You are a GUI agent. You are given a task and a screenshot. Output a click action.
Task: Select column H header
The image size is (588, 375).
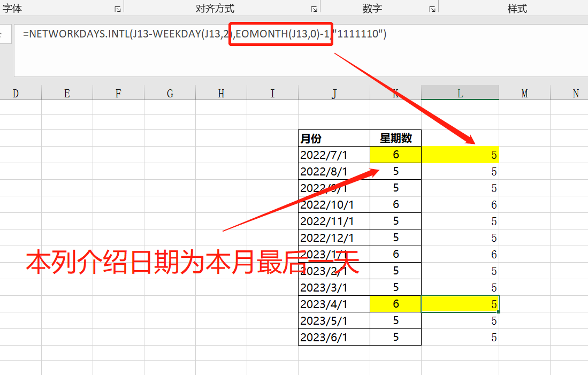tap(222, 94)
